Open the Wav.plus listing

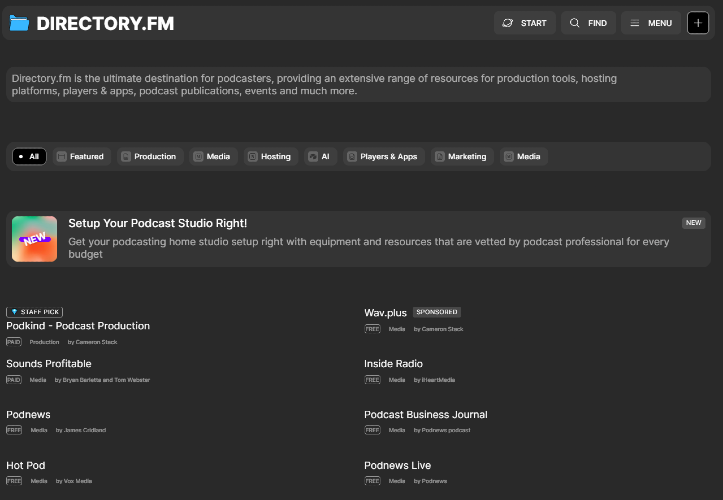pyautogui.click(x=385, y=313)
